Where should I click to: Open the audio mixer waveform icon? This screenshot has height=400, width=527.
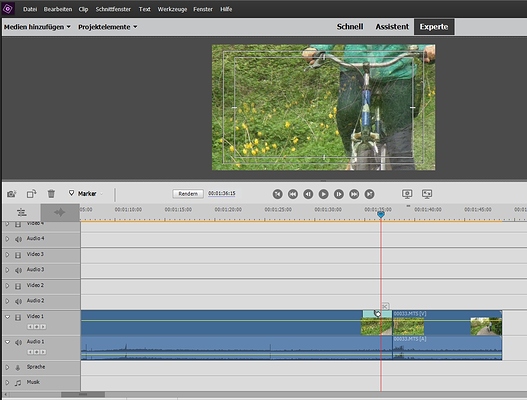60,212
